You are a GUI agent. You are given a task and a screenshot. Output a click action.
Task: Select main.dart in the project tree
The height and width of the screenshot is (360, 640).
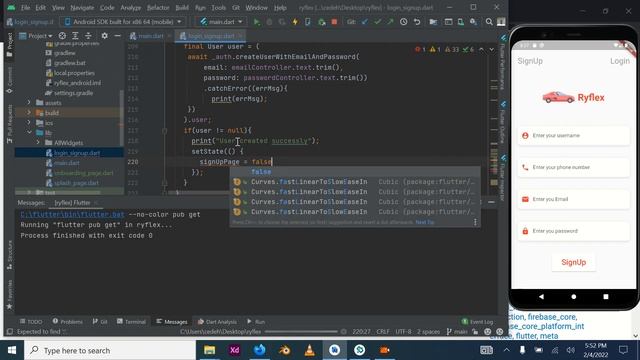point(67,163)
